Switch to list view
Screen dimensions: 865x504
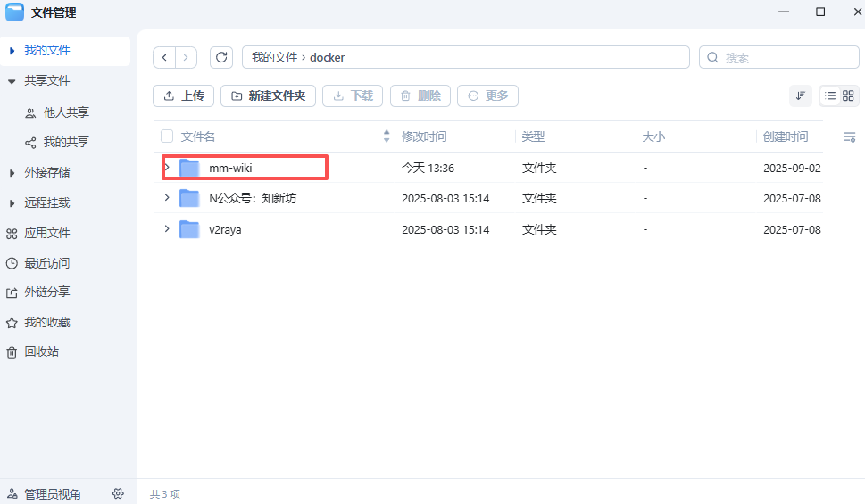click(x=829, y=96)
